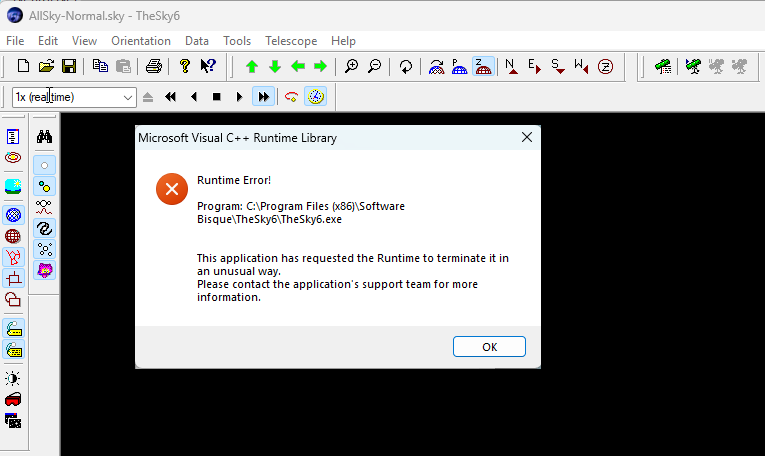
Task: Move view down with green down arrow
Action: (275, 66)
